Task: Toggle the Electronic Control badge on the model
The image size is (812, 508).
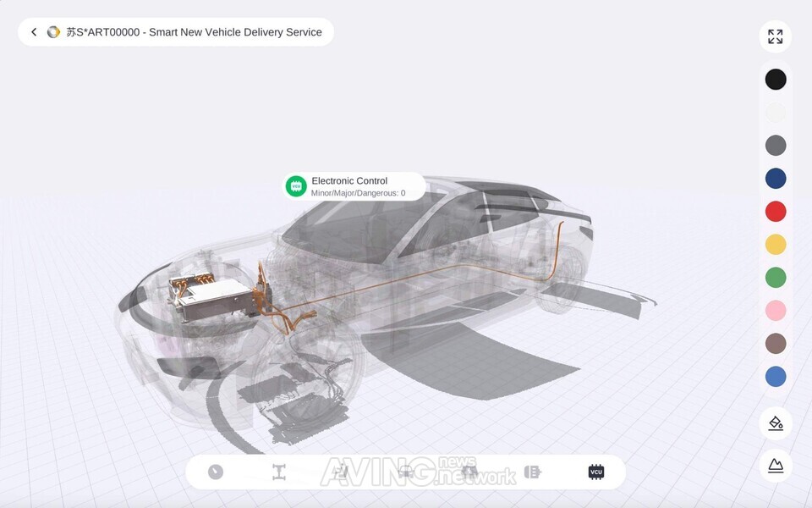Action: pos(295,185)
